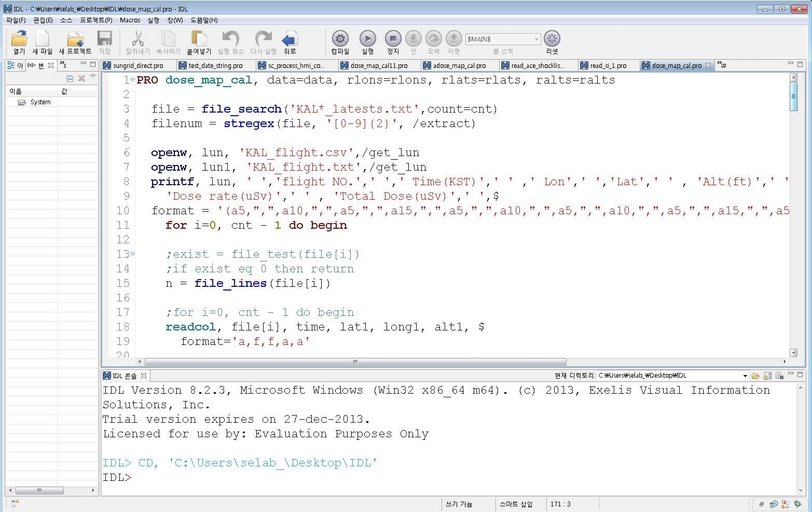Switch to sc_process_hmi_co... tab
812x512 pixels.
tap(297, 66)
